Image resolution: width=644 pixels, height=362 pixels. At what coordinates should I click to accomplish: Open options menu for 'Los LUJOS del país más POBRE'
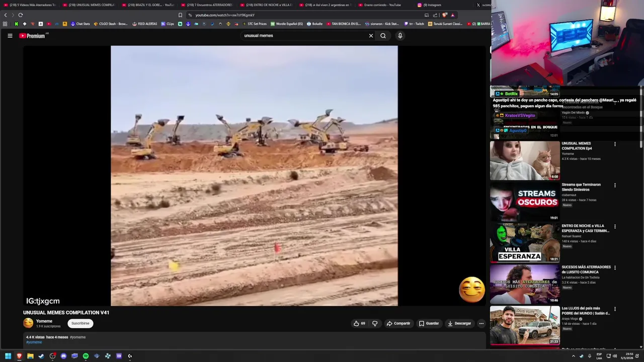(615, 309)
